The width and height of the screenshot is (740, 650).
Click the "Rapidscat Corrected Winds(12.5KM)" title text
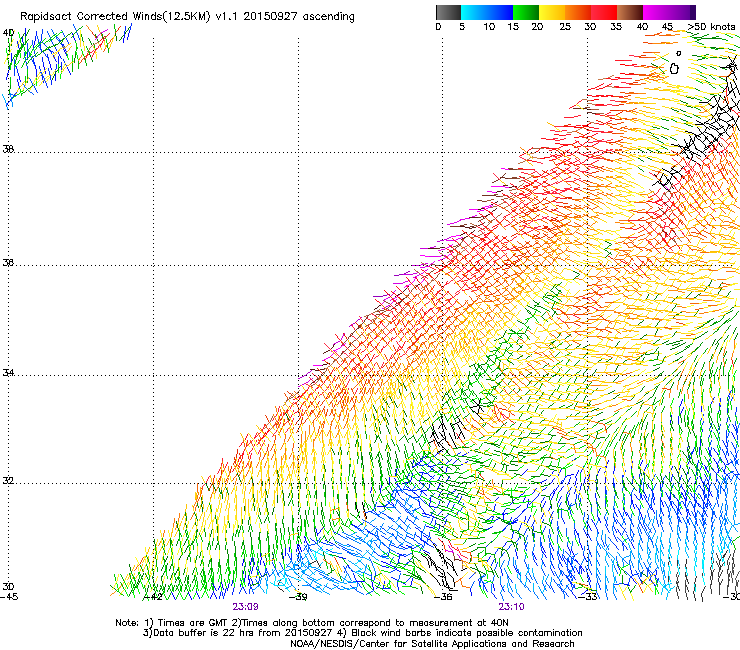(115, 17)
